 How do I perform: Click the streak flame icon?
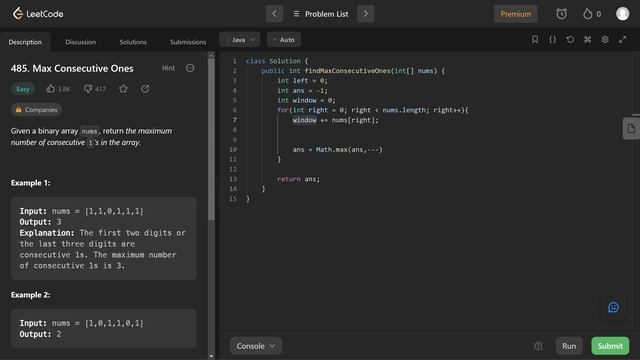click(587, 14)
